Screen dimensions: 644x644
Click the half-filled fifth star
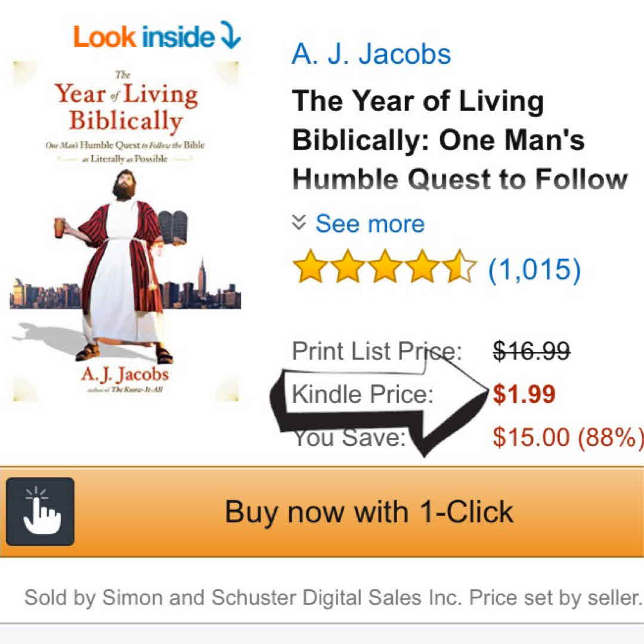click(x=460, y=266)
